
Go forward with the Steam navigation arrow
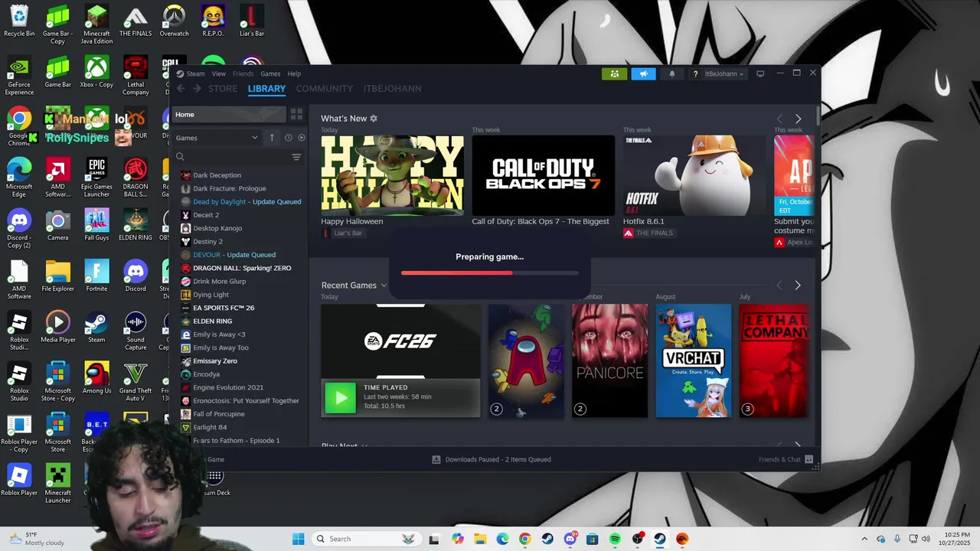(197, 89)
